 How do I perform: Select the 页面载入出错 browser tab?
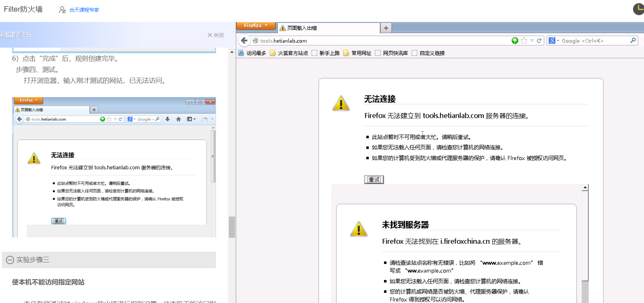click(x=328, y=28)
